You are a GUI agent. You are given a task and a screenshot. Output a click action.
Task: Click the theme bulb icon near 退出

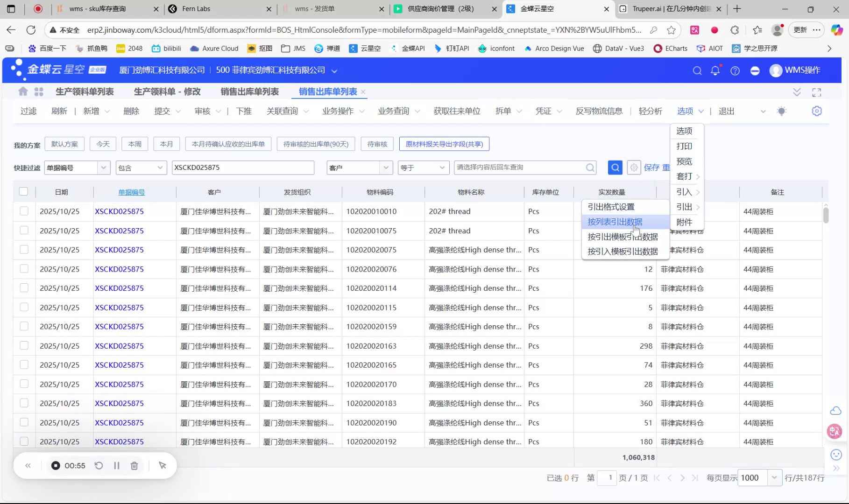coord(782,111)
